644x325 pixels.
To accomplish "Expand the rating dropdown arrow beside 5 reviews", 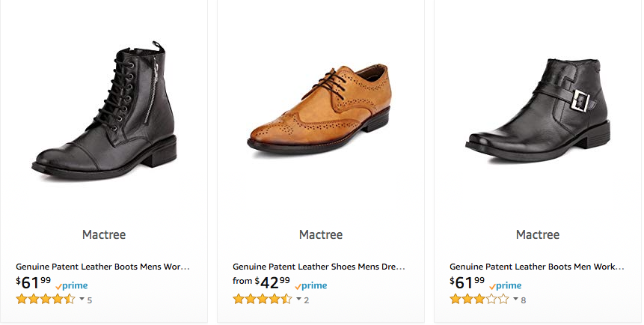I will pyautogui.click(x=82, y=300).
